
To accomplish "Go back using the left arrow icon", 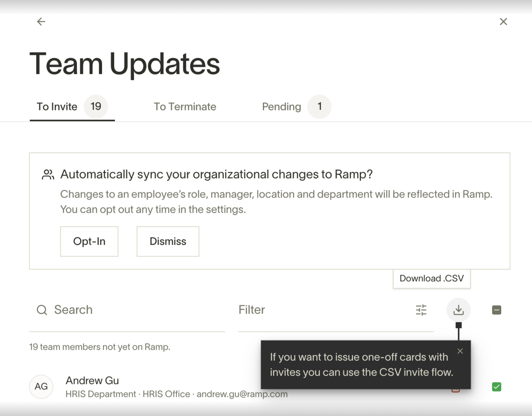I will (41, 22).
